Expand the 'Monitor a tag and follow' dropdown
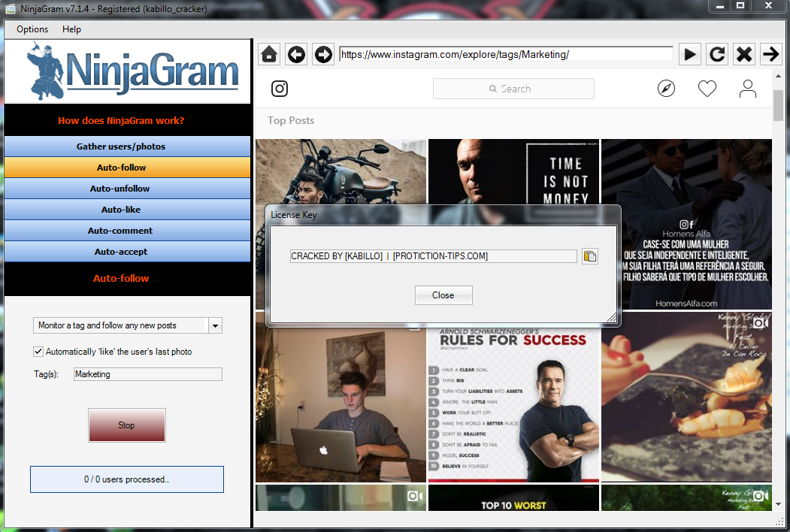This screenshot has width=790, height=532. click(215, 325)
